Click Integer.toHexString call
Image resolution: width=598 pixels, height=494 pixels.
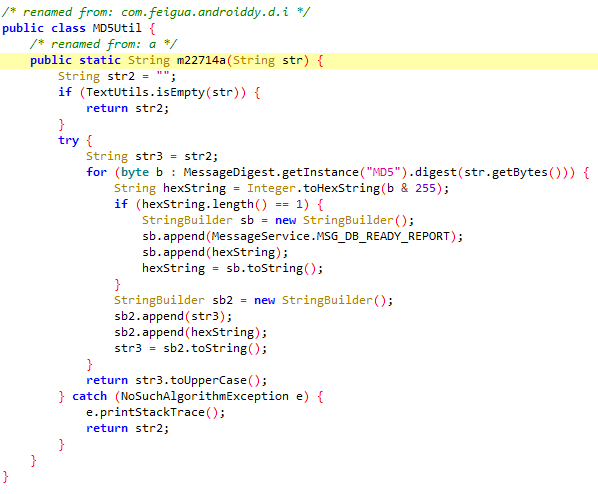click(313, 188)
